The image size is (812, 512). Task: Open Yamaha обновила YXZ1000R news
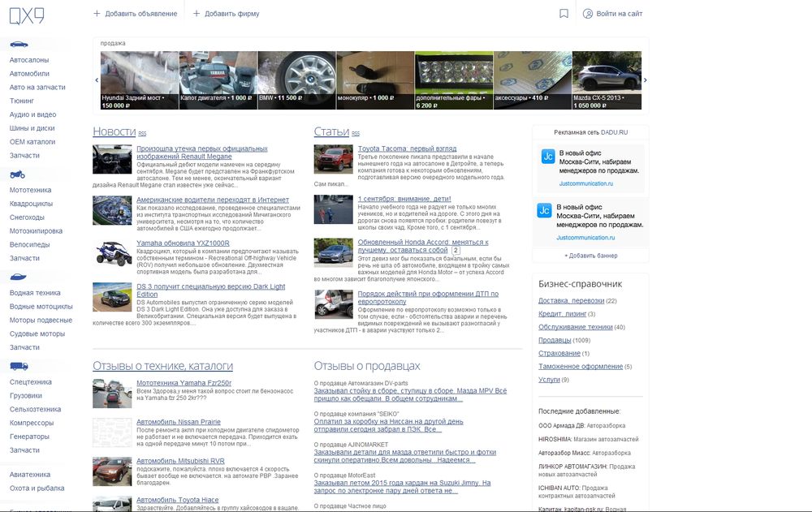[x=183, y=243]
